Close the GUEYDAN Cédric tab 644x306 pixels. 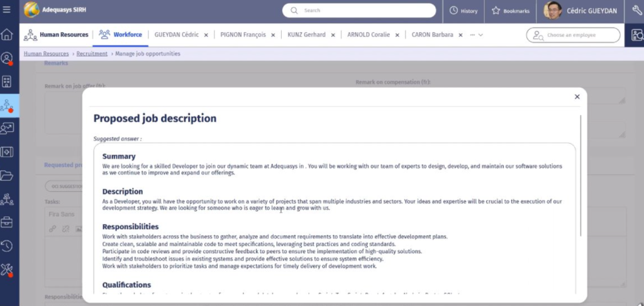(206, 35)
